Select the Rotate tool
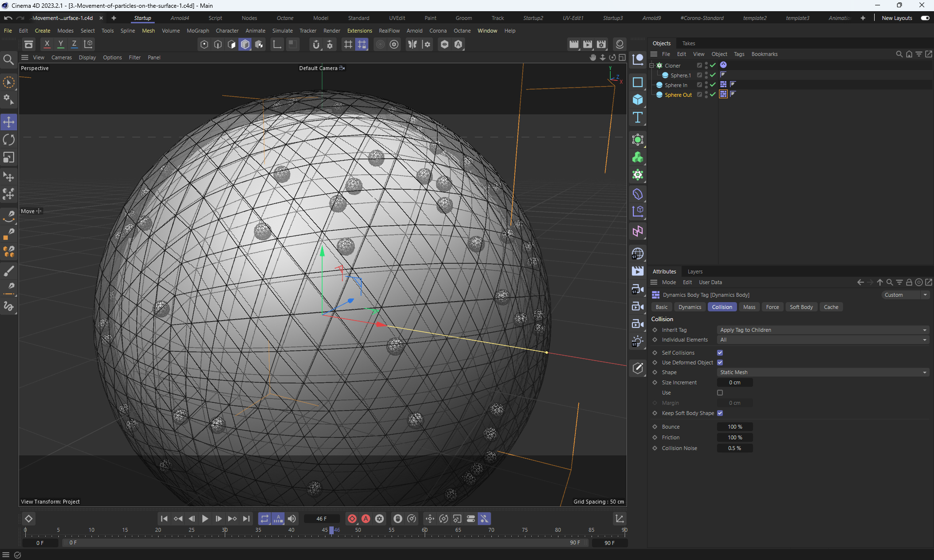 (x=9, y=140)
